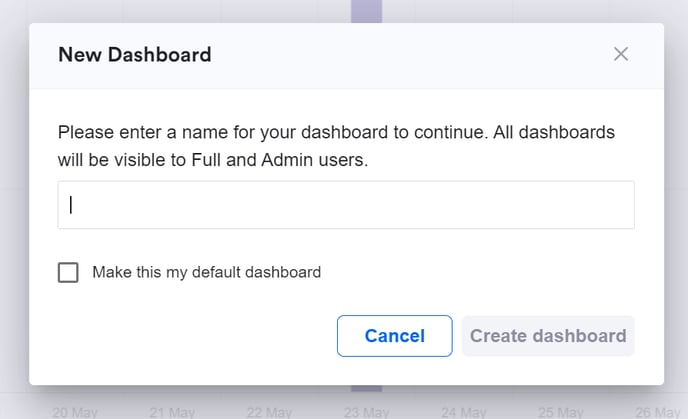688x419 pixels.
Task: Select the 26 May axis label
Action: click(x=657, y=412)
